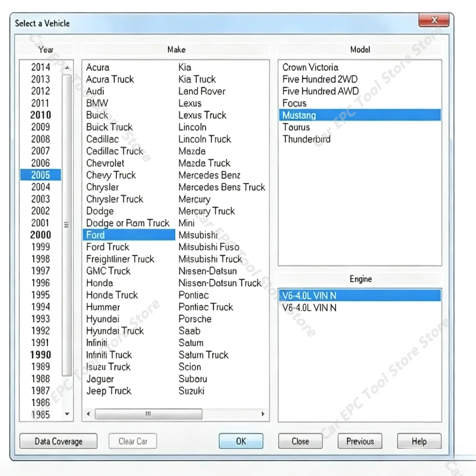Select year 1999 in the Year list

[x=41, y=247]
